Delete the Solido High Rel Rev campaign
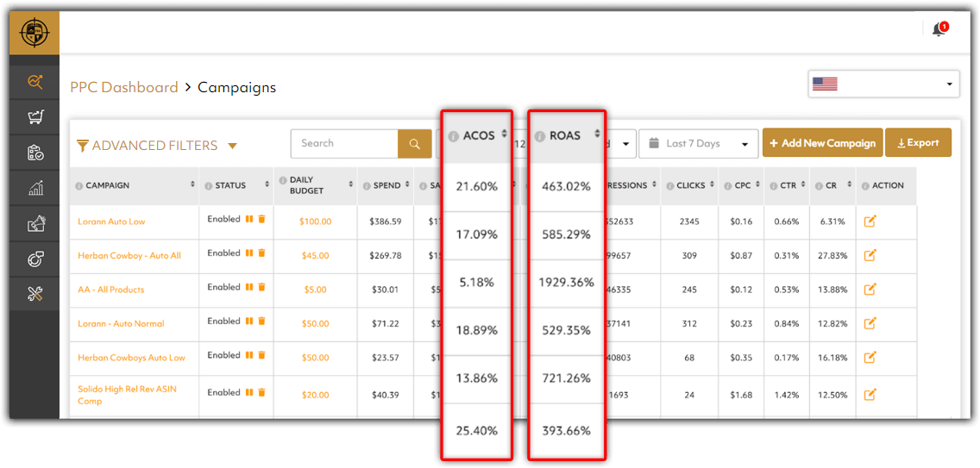The width and height of the screenshot is (980, 468). pyautogui.click(x=262, y=393)
